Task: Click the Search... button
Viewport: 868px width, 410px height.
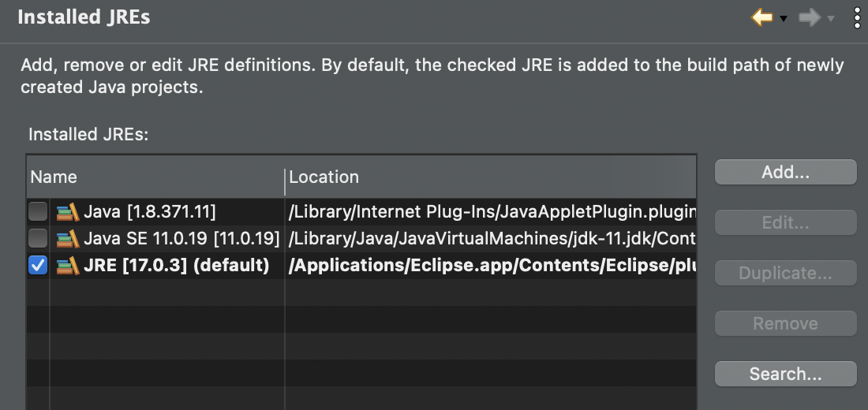Action: click(785, 374)
